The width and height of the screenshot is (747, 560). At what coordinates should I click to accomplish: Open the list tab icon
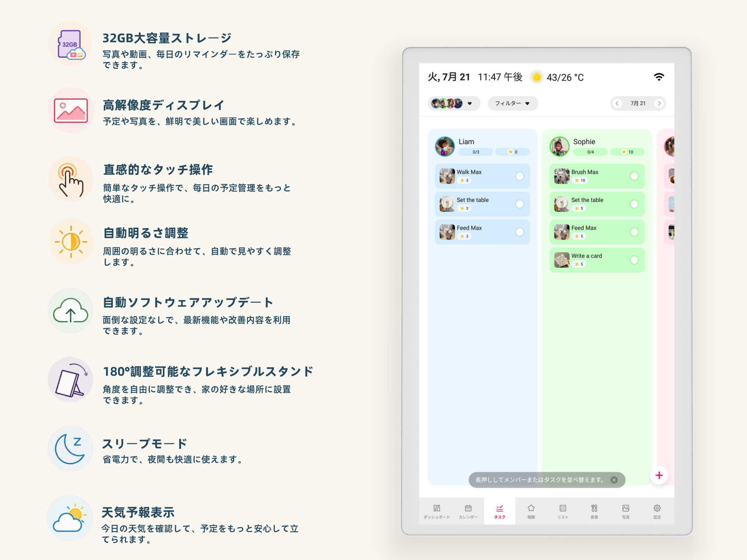(563, 511)
